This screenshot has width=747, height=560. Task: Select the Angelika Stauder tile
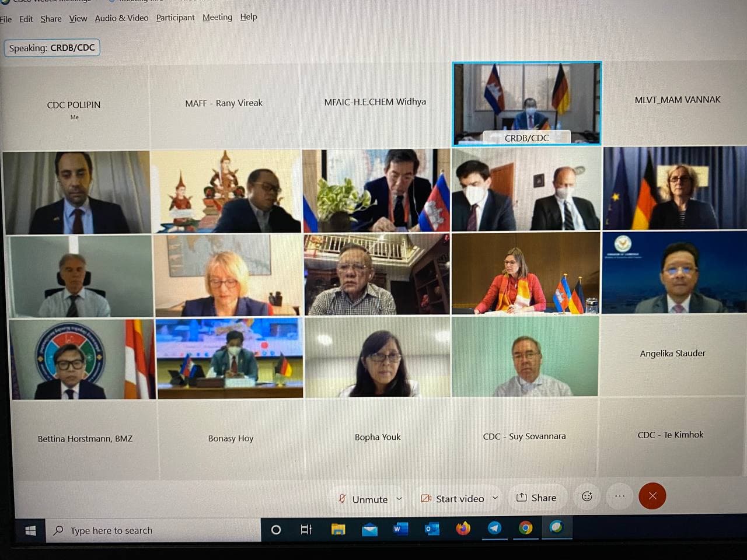pyautogui.click(x=672, y=355)
